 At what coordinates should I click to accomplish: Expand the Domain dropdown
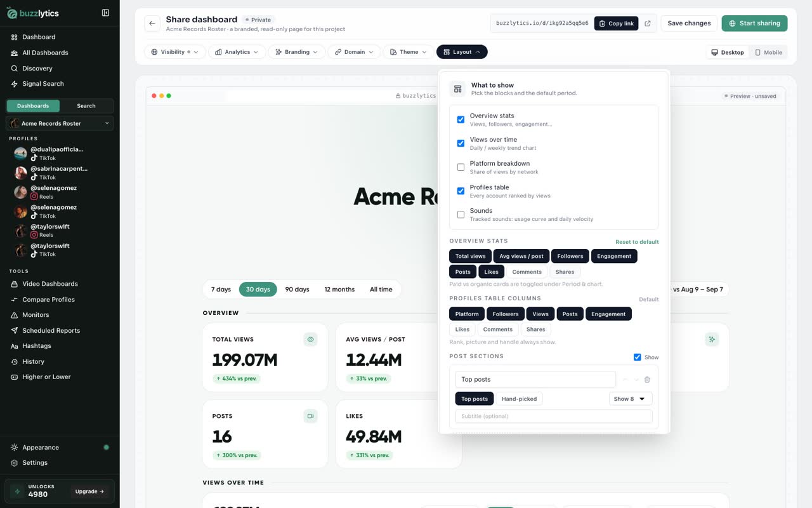pos(354,52)
